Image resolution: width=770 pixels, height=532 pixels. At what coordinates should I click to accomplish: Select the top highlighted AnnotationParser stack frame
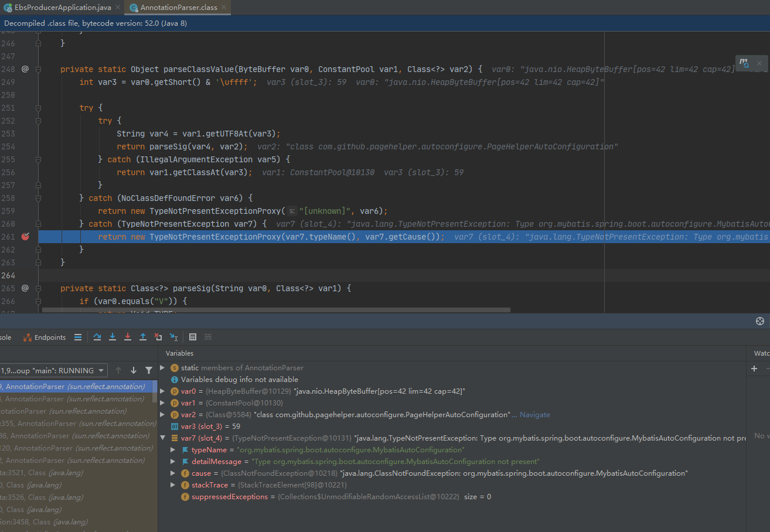coord(76,387)
